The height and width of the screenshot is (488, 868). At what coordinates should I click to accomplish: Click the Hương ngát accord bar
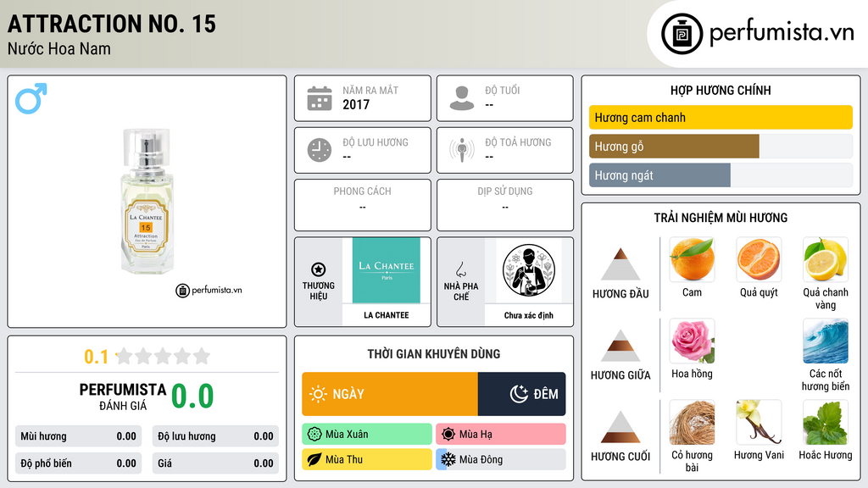click(x=721, y=175)
